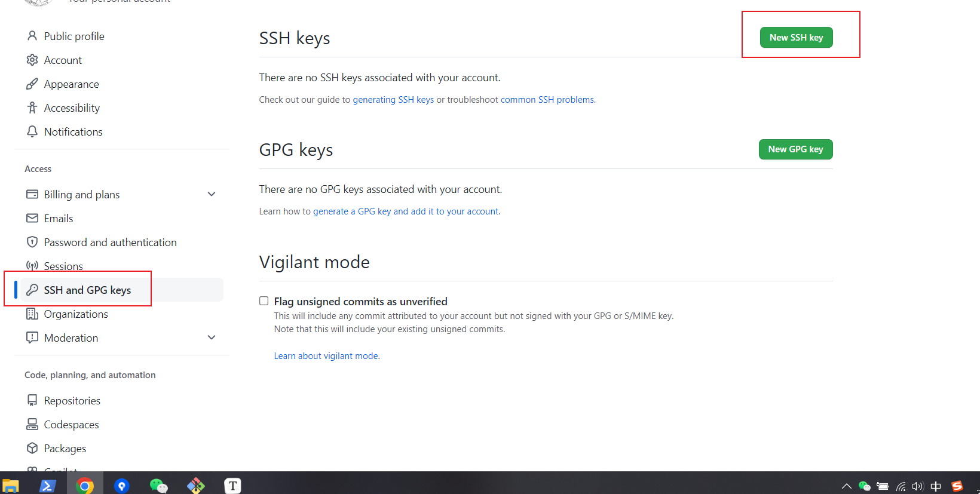Show hidden system tray icons arrow
980x494 pixels.
pyautogui.click(x=846, y=486)
